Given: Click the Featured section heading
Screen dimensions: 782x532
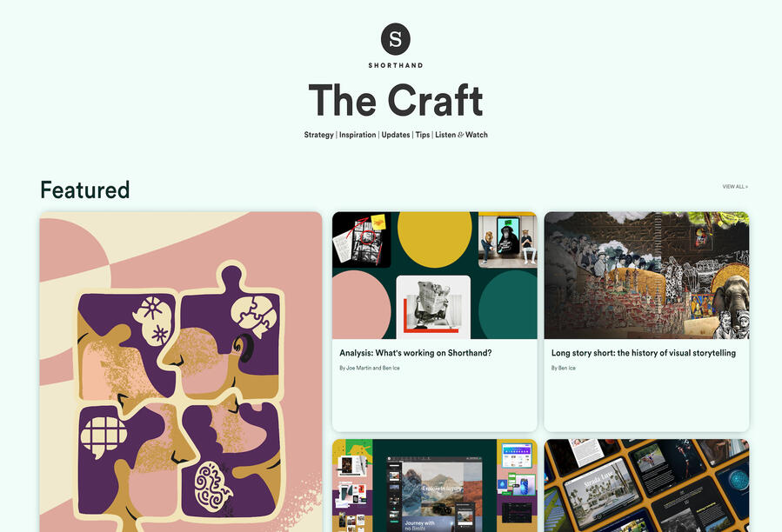Looking at the screenshot, I should (85, 190).
